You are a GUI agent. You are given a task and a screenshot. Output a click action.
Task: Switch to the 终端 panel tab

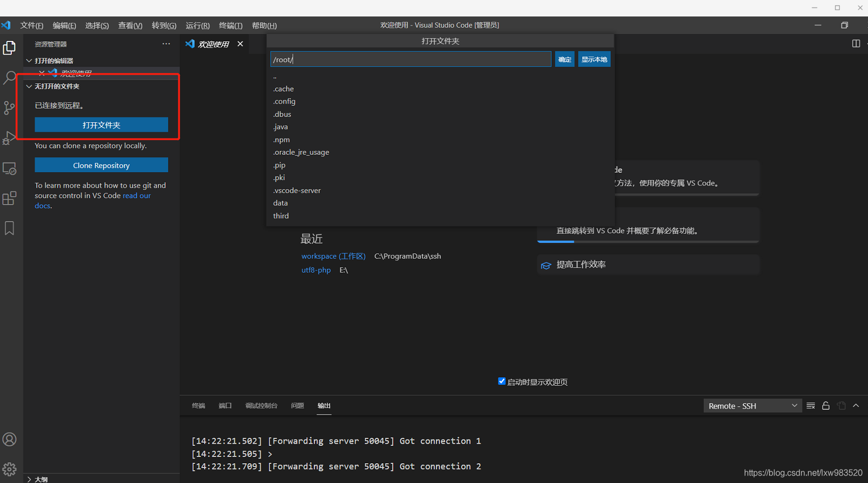click(198, 405)
